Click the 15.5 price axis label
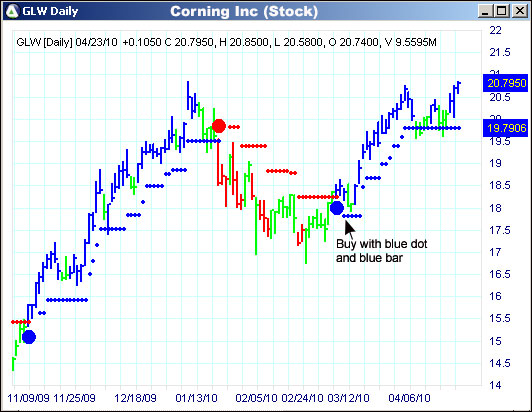The image size is (532, 412). 499,319
